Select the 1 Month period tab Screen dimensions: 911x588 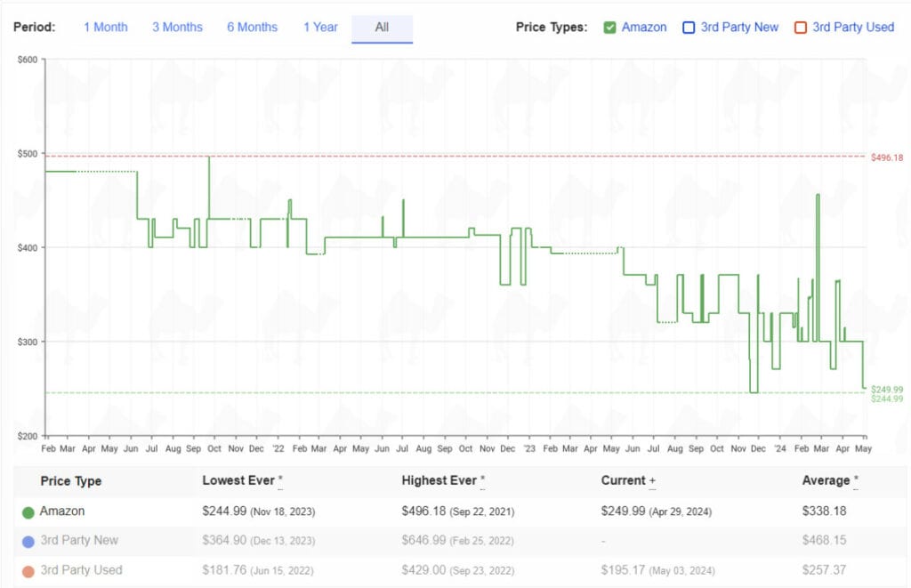(x=105, y=27)
